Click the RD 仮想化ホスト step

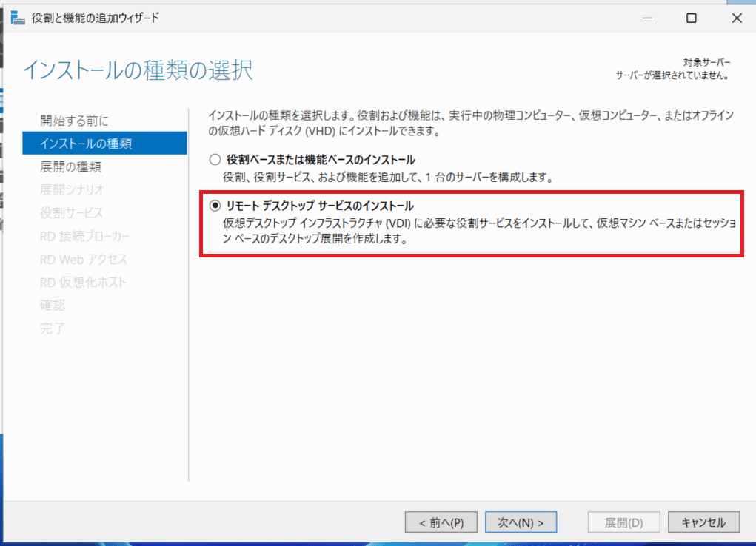(83, 282)
